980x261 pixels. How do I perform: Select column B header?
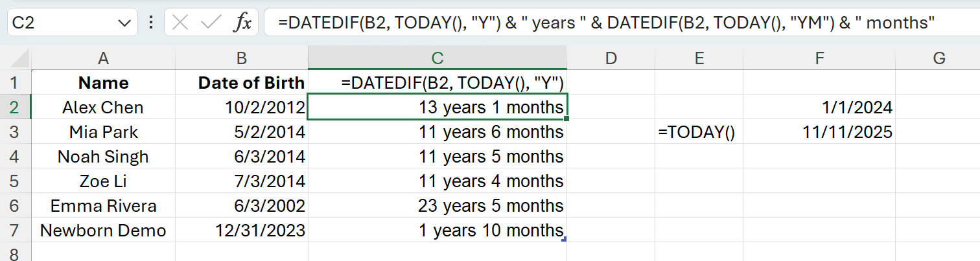click(x=242, y=58)
